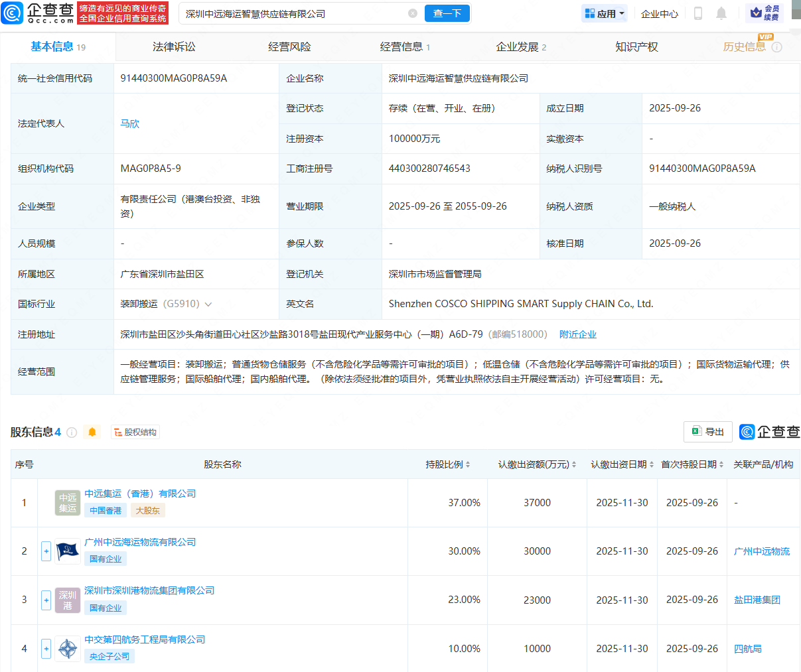Expand the 装卸搬运 industry classification dropdown
The height and width of the screenshot is (672, 801).
tap(208, 304)
